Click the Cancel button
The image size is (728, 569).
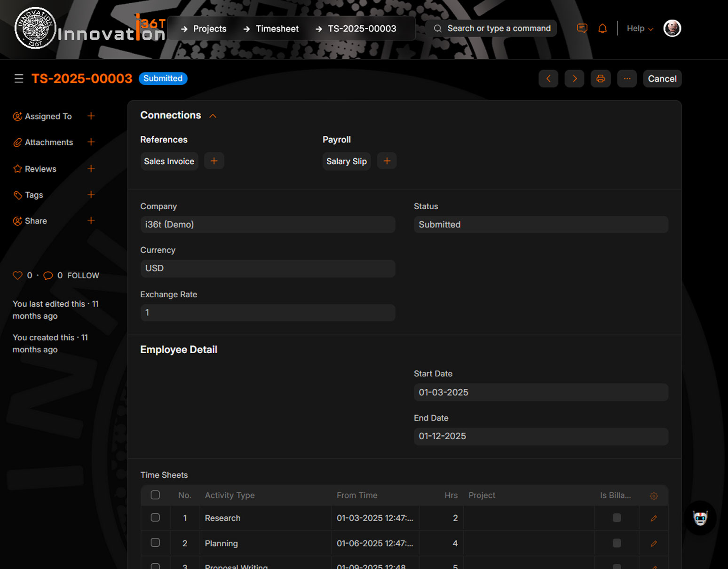[662, 79]
